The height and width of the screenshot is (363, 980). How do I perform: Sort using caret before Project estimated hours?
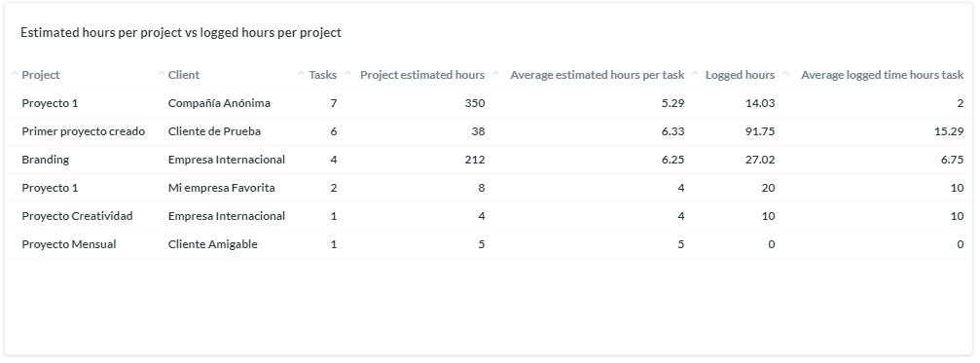point(348,74)
